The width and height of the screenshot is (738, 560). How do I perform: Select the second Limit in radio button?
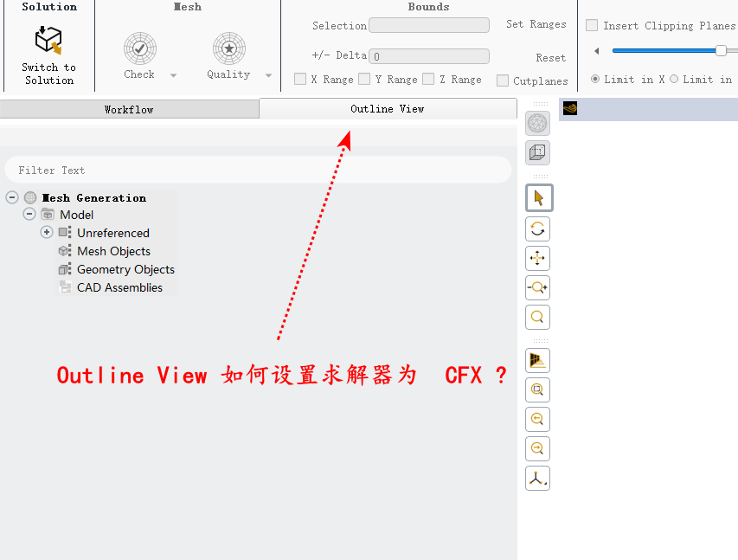(x=673, y=79)
